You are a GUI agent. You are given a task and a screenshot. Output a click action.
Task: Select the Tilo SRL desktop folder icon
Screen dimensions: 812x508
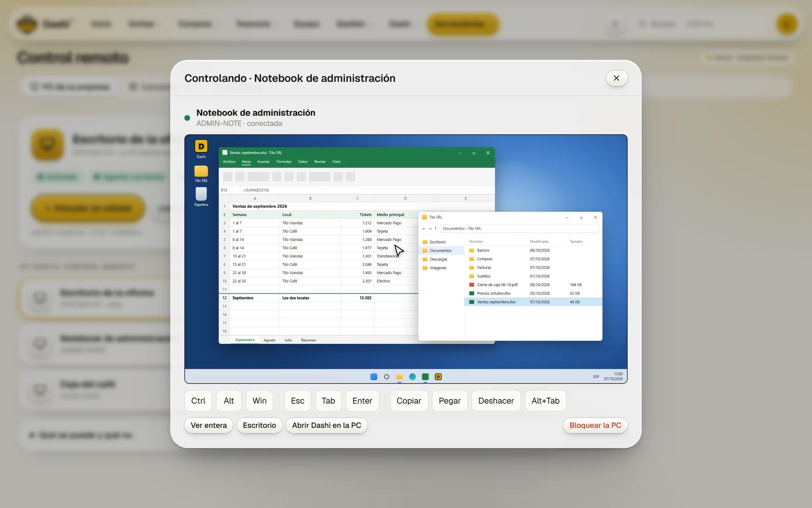click(201, 174)
